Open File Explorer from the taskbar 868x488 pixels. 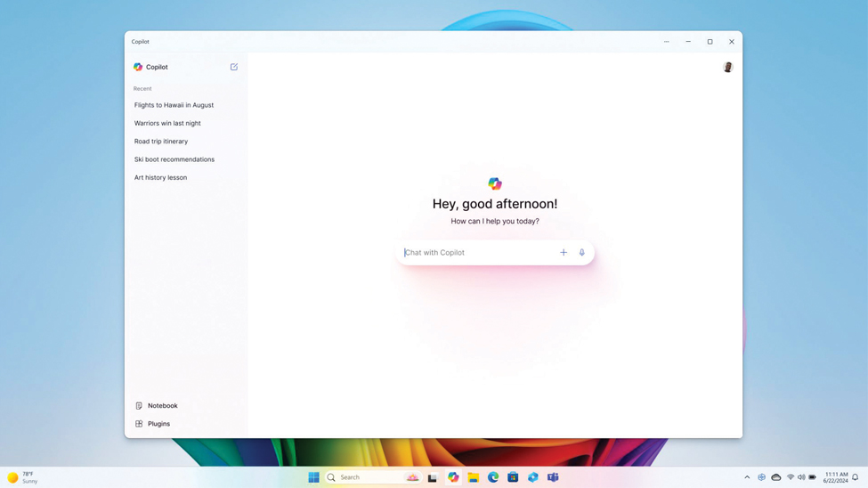click(474, 477)
